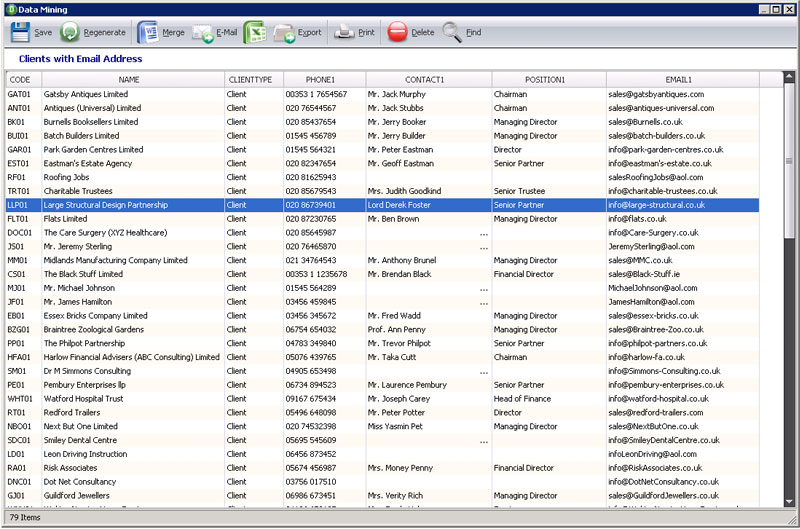Click the Excel spreadsheet export icon
The image size is (800, 529).
(255, 32)
